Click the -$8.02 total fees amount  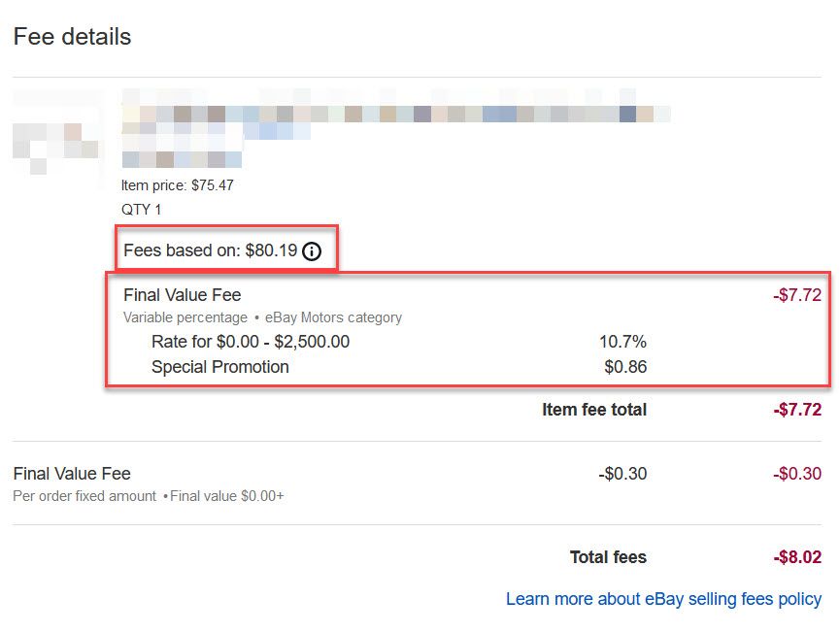pyautogui.click(x=797, y=557)
